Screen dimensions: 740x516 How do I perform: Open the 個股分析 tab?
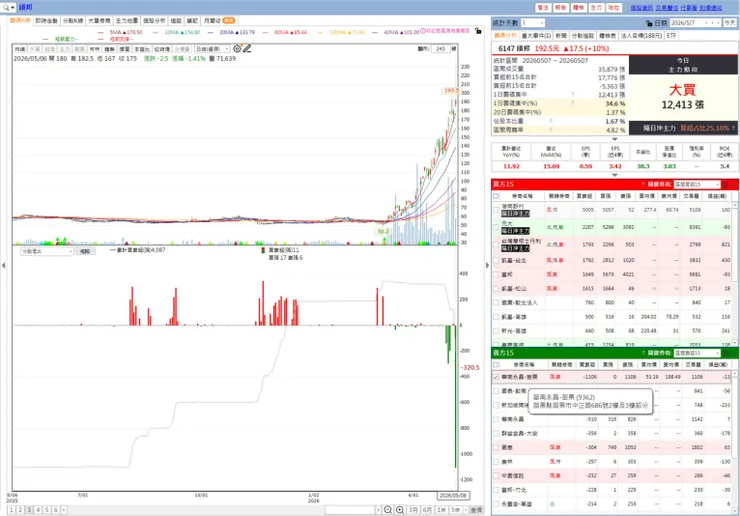pyautogui.click(x=154, y=21)
